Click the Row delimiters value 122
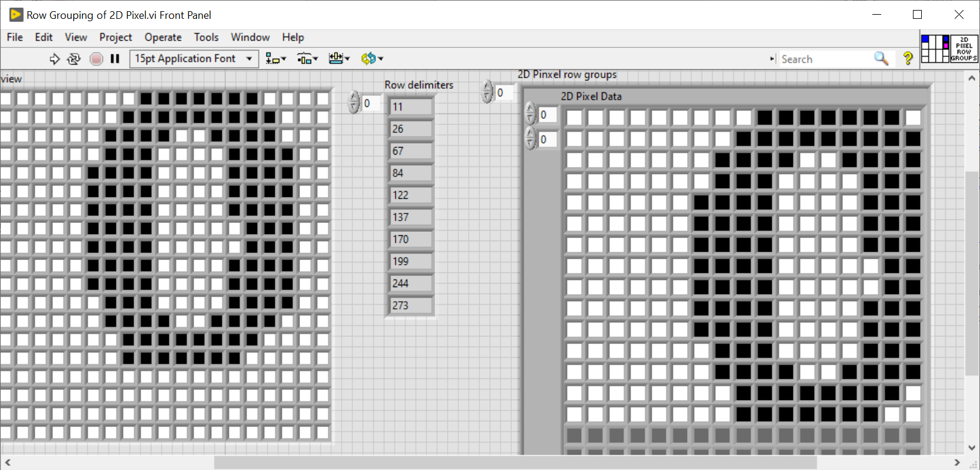 coord(411,195)
